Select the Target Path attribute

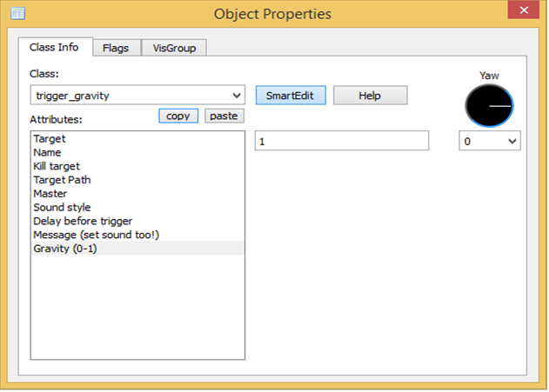(62, 180)
